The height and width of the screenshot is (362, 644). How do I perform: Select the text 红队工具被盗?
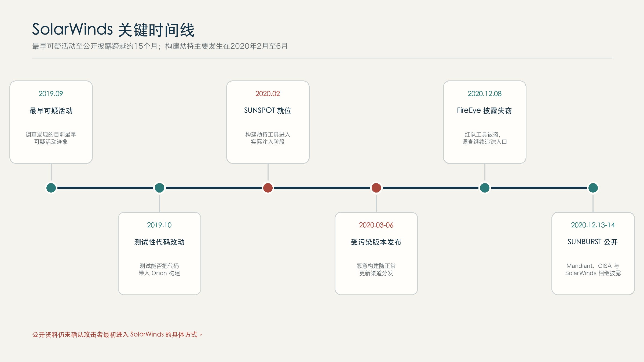pos(482,135)
